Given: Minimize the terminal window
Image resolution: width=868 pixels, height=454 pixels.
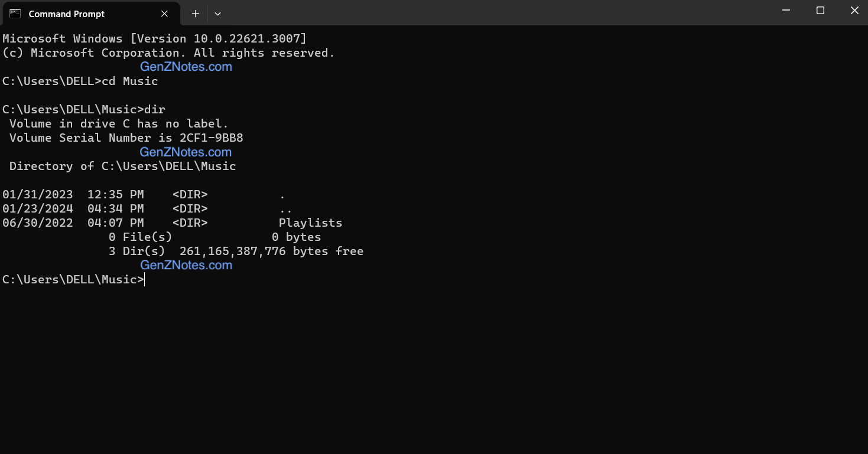Looking at the screenshot, I should click(786, 11).
